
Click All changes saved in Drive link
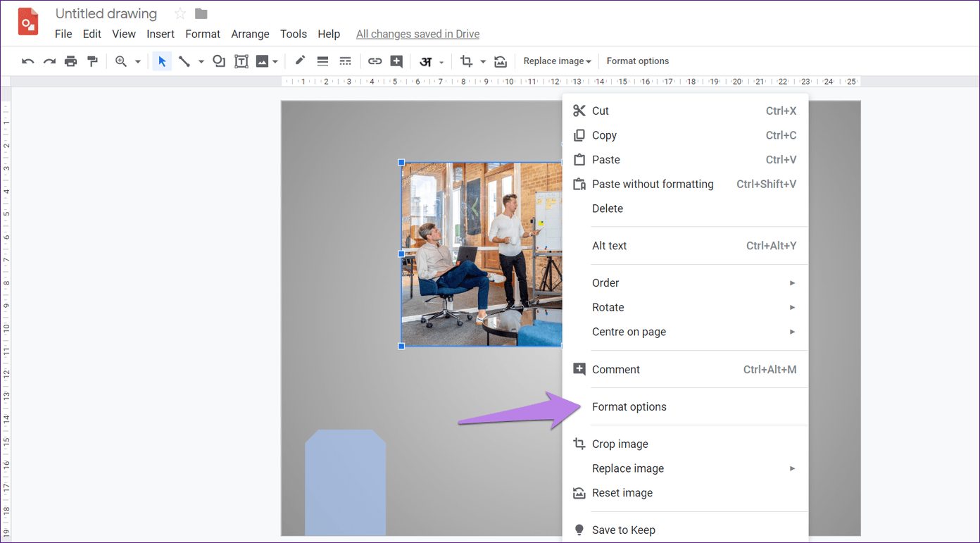point(417,34)
